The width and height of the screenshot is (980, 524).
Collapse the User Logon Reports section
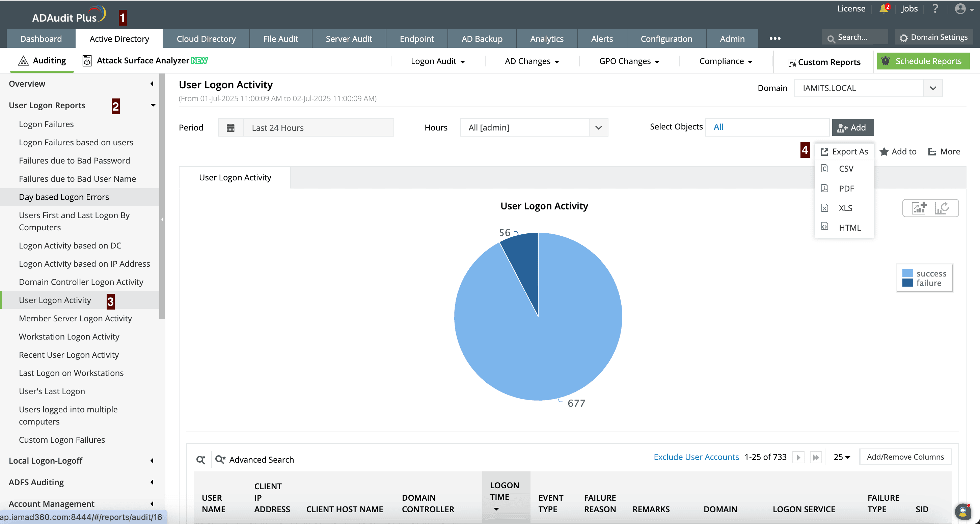pyautogui.click(x=153, y=105)
